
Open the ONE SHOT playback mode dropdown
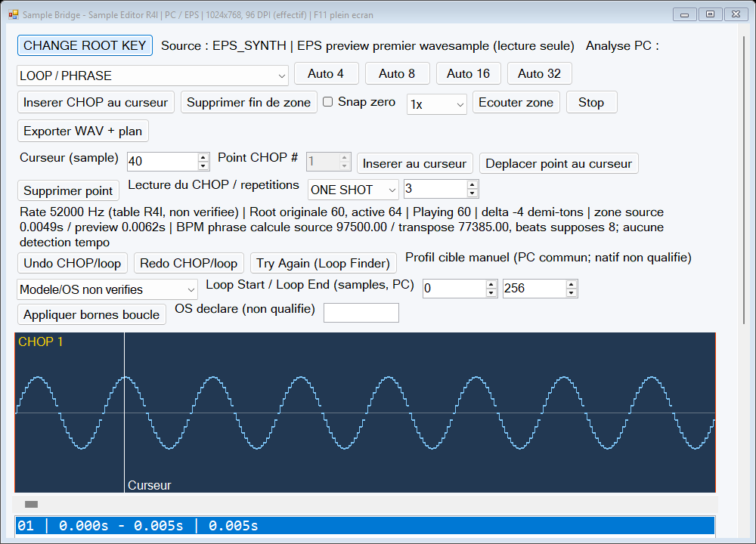pos(353,190)
